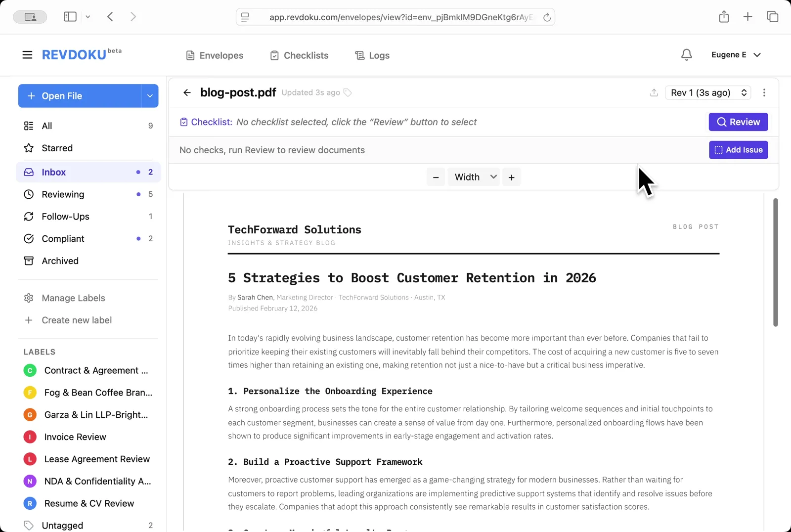Screen dimensions: 791x532
Task: Click the notifications bell
Action: (x=686, y=55)
